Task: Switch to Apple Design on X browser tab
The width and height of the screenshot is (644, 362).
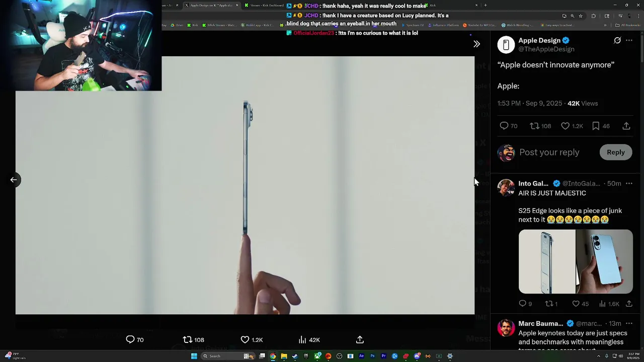Action: click(x=211, y=5)
